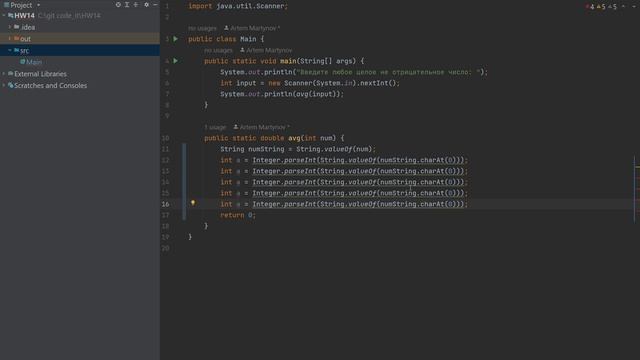This screenshot has height=360, width=640.
Task: Collapse the src folder arrow
Action: click(10, 50)
